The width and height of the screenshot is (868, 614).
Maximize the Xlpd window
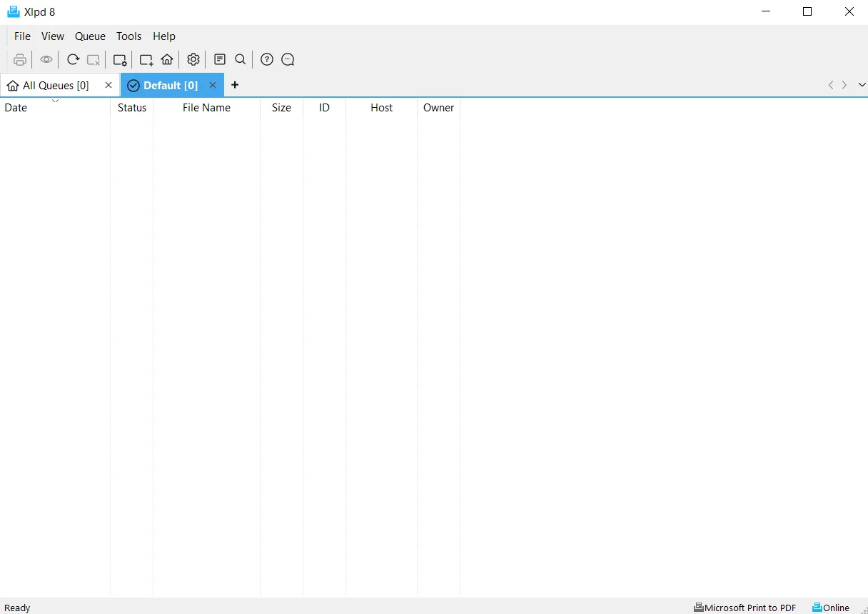click(x=807, y=11)
